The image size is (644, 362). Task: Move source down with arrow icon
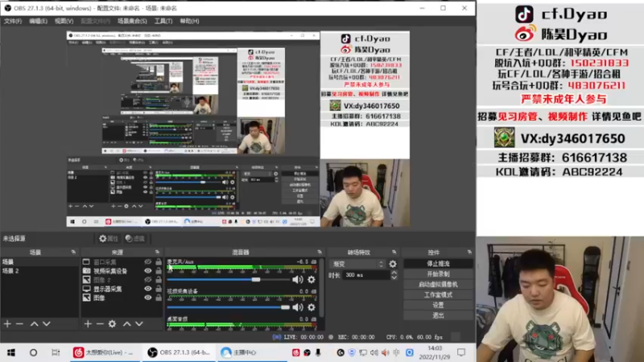click(139, 324)
